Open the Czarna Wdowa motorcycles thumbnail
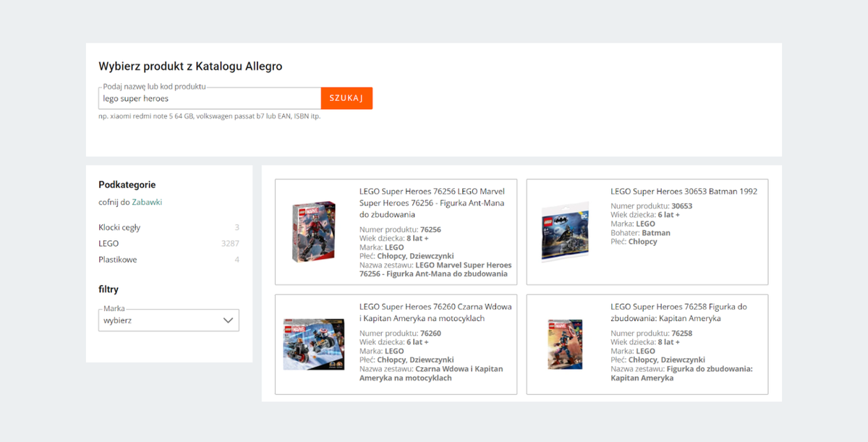Viewport: 868px width, 442px height. pyautogui.click(x=313, y=344)
